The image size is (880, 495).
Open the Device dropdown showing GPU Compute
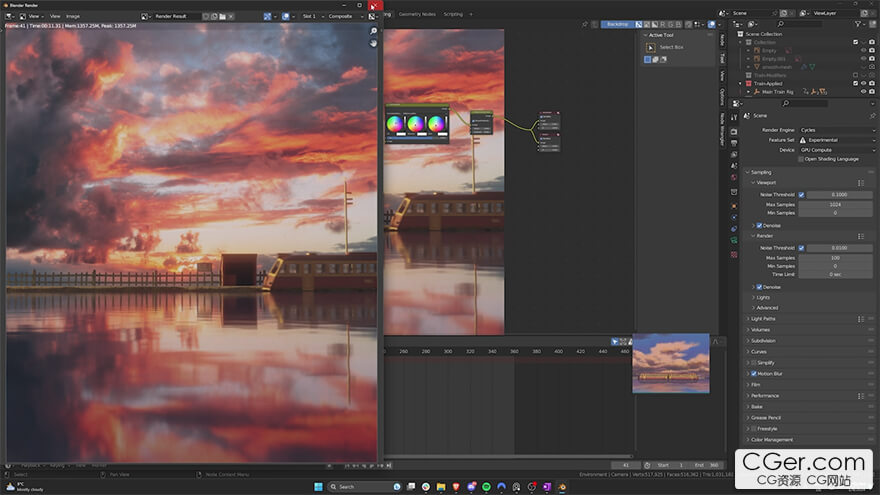click(x=836, y=150)
